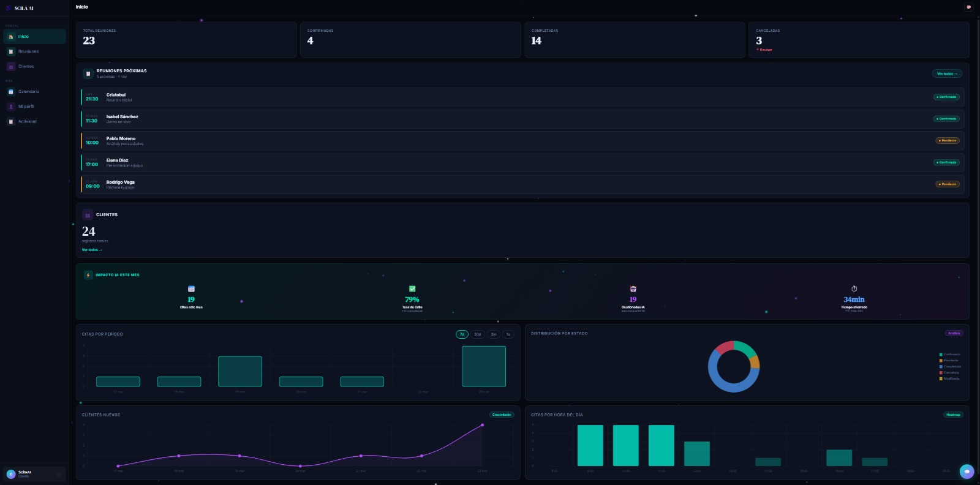The height and width of the screenshot is (485, 980).
Task: Open the floating chat bubble button
Action: (x=967, y=472)
